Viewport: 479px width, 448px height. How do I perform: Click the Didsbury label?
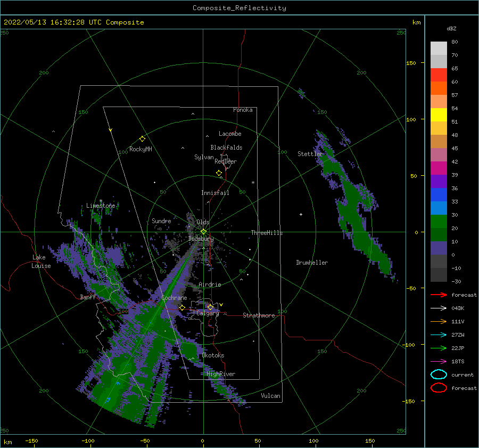click(x=201, y=239)
